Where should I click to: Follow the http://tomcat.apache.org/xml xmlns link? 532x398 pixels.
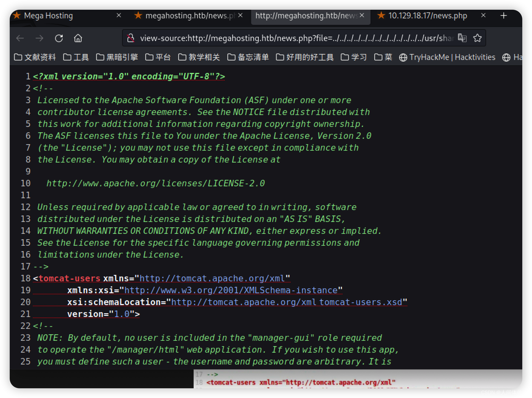pyautogui.click(x=212, y=278)
